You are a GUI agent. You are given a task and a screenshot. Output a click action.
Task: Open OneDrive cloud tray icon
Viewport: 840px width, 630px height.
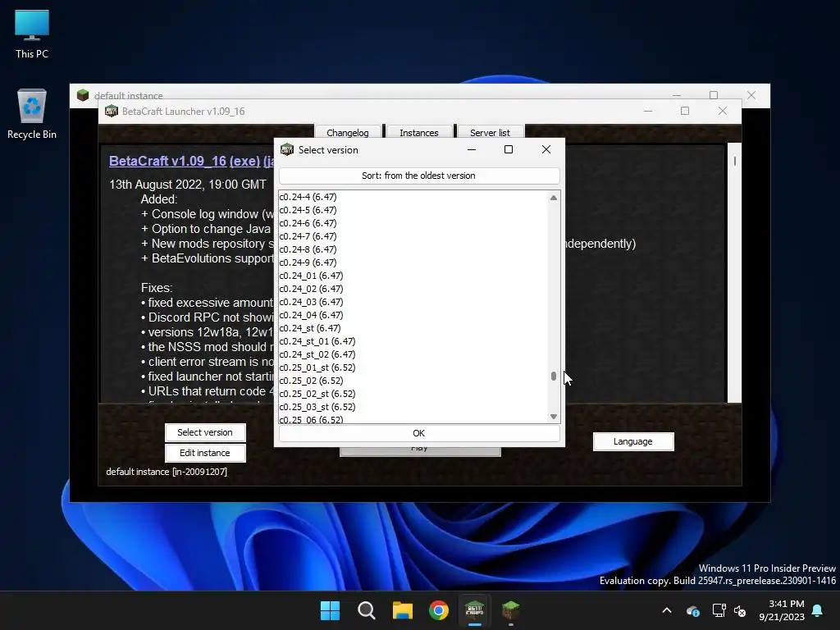click(692, 610)
